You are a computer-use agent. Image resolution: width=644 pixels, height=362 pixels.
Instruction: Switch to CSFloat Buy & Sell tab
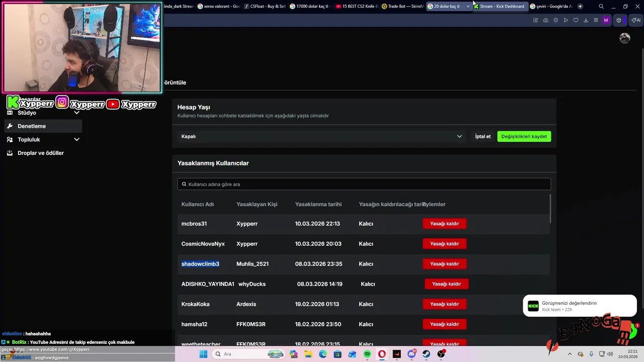tap(265, 6)
